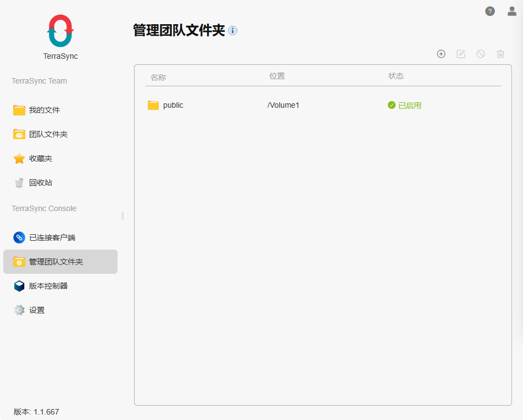523x420 pixels.
Task: Click the 名称 column header
Action: [158, 78]
